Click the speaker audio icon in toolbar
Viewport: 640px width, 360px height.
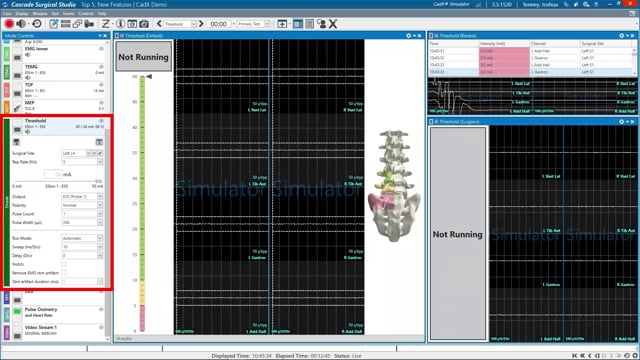[21, 24]
